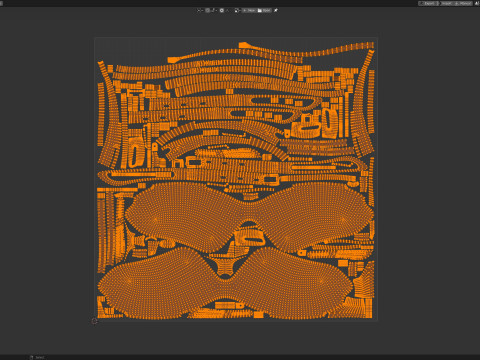Open proportional falloff curve dropdown
Viewport: 480px width, 360px height.
(228, 10)
